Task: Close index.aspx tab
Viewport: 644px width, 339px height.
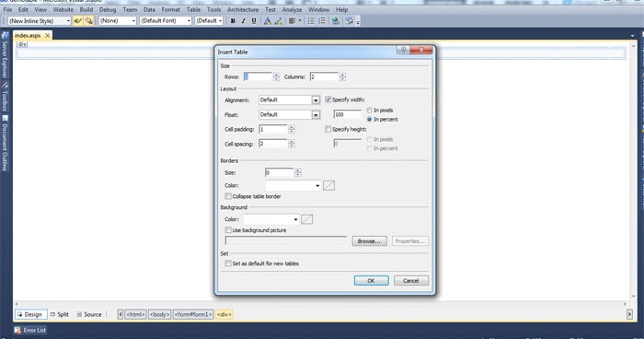Action: tap(48, 35)
